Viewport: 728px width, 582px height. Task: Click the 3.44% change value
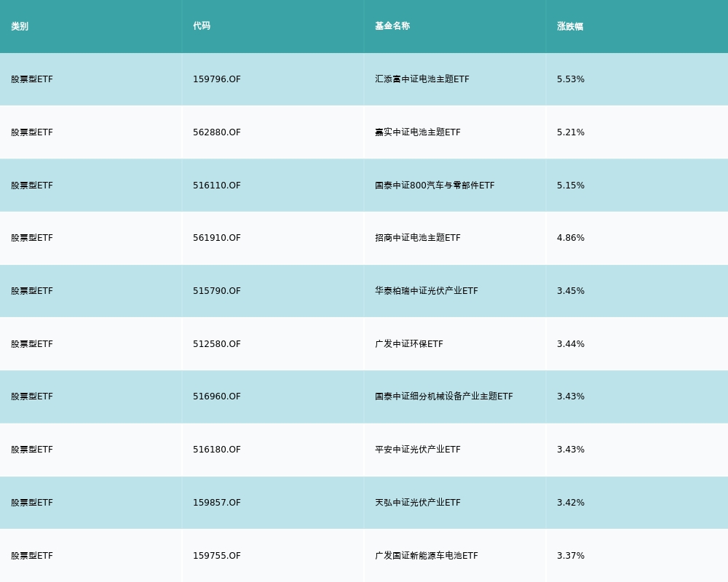click(571, 344)
